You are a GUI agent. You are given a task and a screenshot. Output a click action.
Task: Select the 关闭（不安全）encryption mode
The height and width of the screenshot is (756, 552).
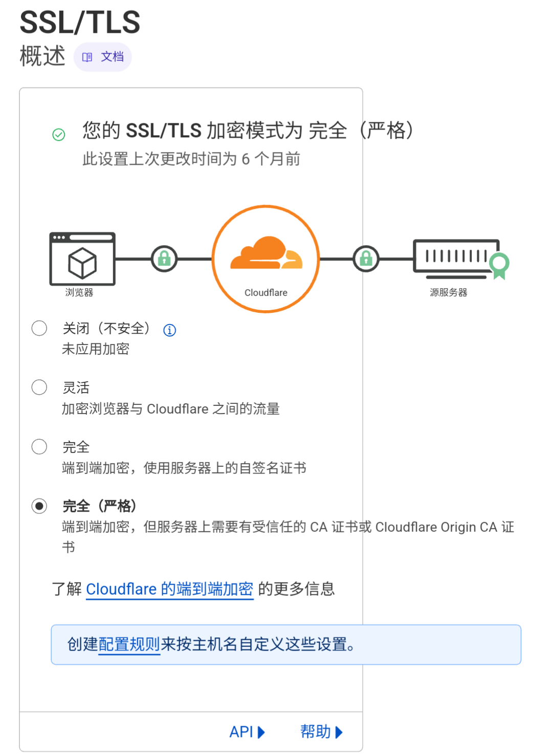pyautogui.click(x=39, y=328)
